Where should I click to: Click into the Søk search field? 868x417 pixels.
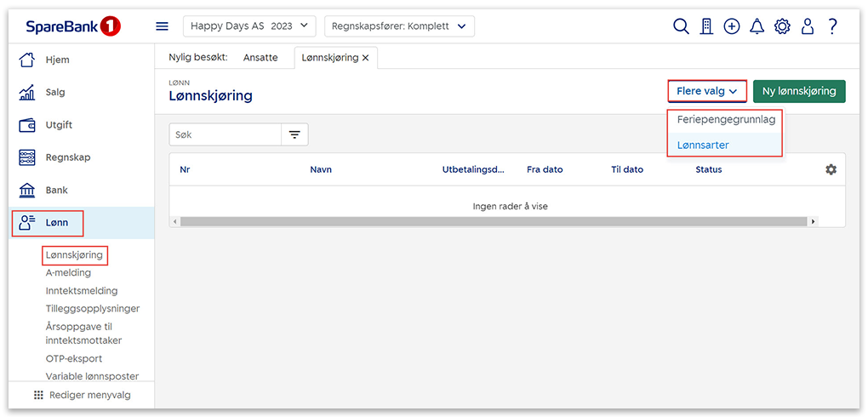click(225, 134)
